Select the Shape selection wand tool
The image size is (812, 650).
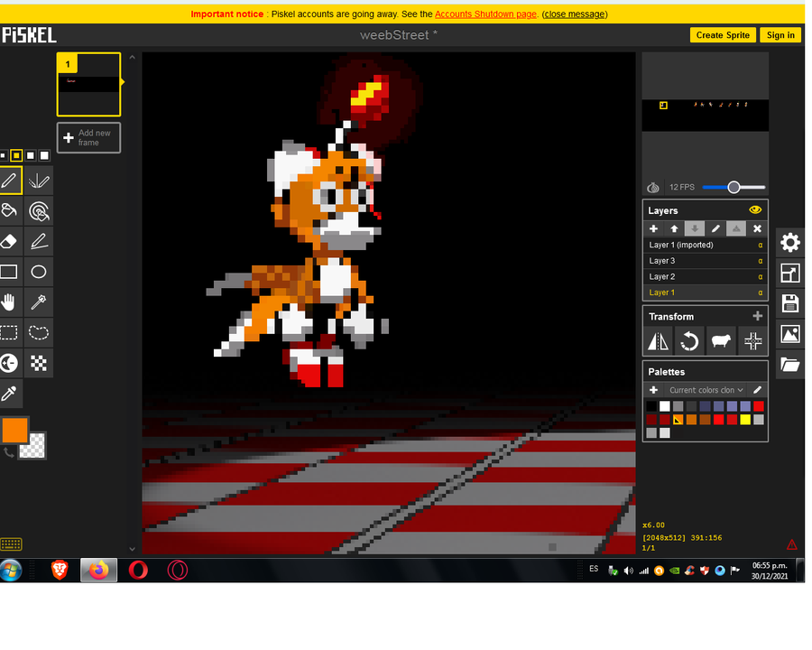(39, 302)
